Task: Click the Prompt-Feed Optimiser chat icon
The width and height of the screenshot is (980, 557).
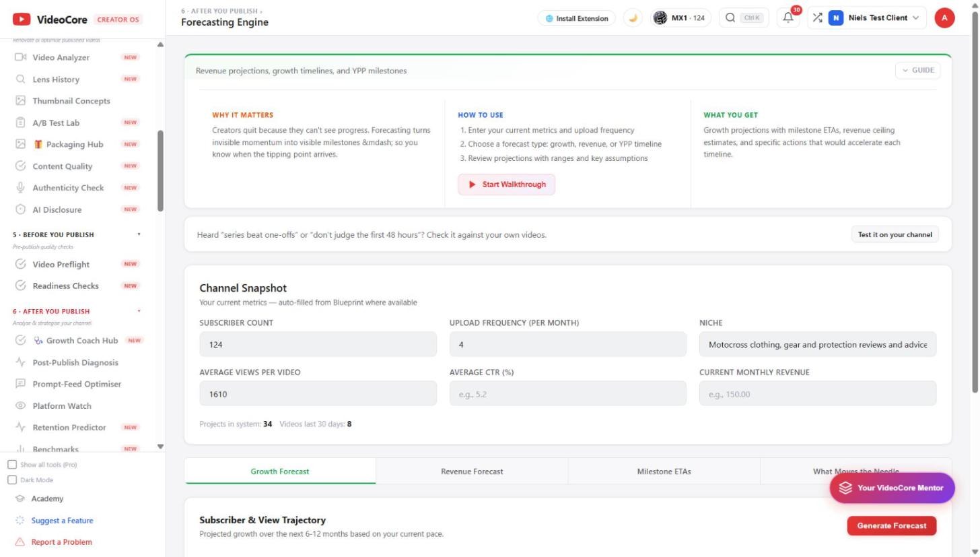Action: (20, 384)
